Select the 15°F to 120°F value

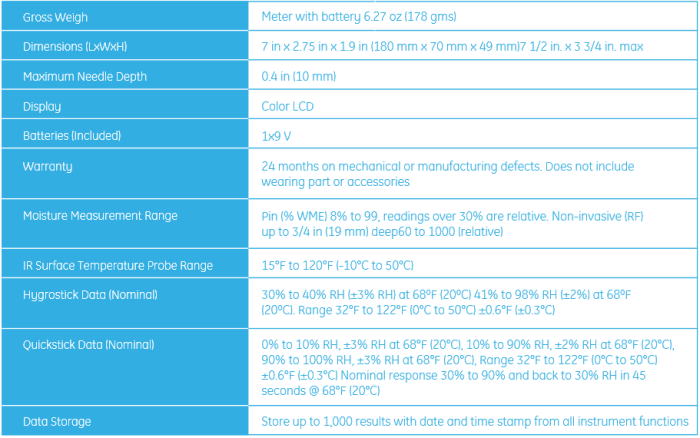click(337, 265)
